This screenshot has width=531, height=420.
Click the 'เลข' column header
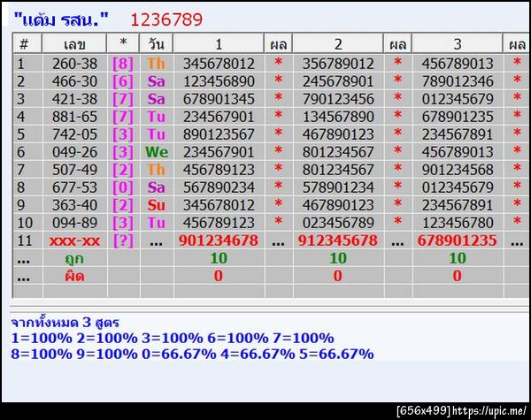click(x=74, y=43)
